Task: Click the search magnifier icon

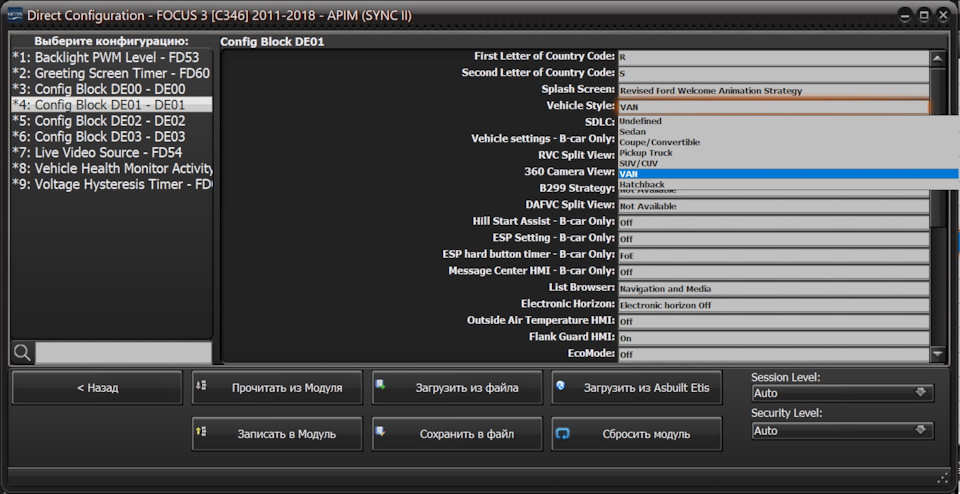Action: [22, 353]
